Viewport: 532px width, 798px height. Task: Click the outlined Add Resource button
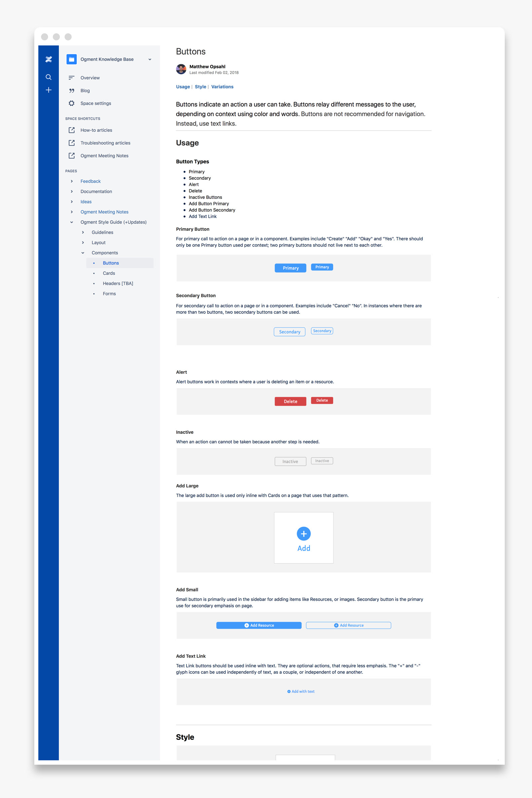click(348, 625)
